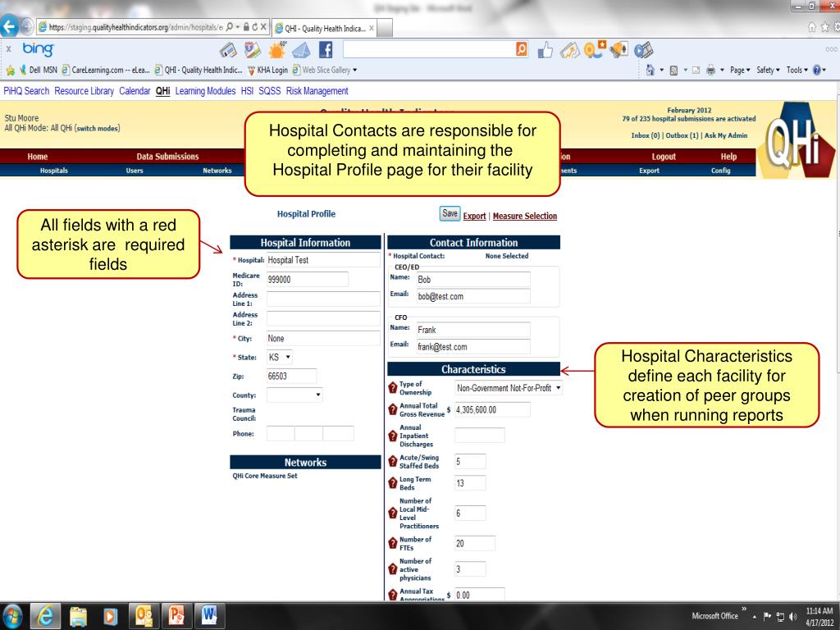Open the Type of Ownership dropdown
Viewport: 840px width, 630px height.
(509, 388)
